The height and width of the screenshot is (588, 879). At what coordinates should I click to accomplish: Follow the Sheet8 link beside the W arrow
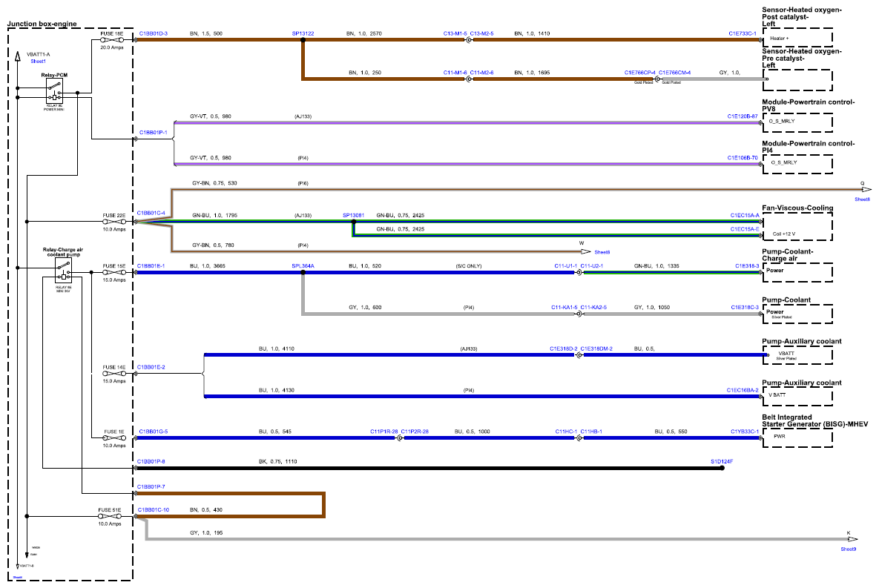(602, 252)
